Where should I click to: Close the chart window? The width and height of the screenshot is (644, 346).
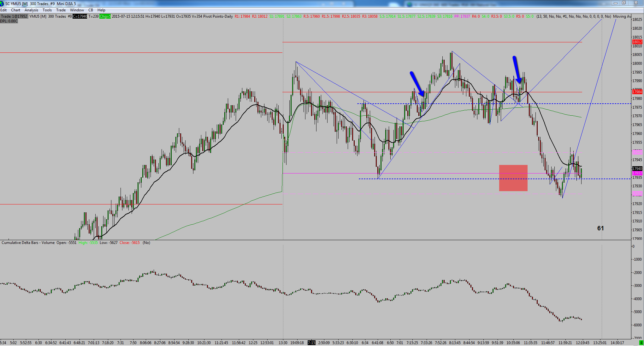point(636,3)
